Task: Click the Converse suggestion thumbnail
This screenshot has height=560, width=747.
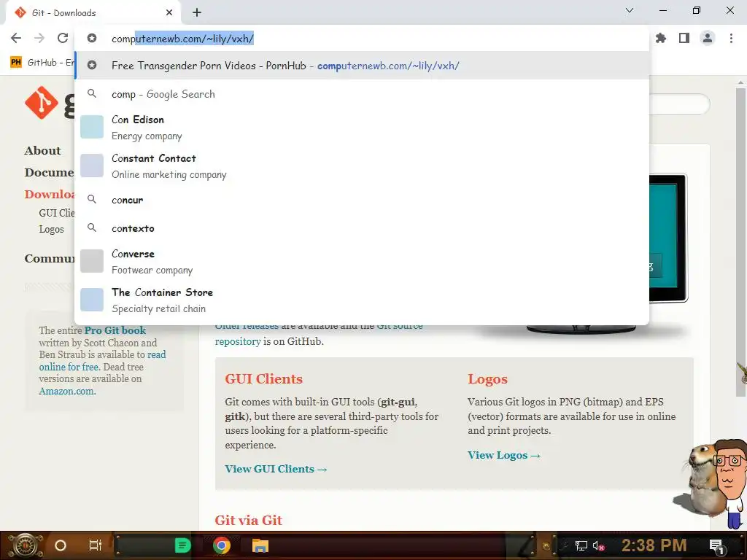Action: click(x=92, y=261)
